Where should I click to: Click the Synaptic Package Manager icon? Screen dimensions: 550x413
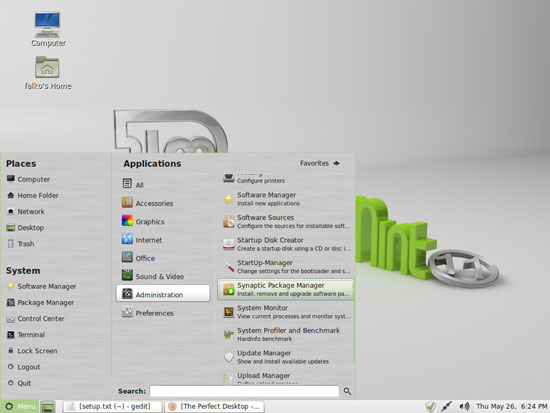[x=229, y=289]
